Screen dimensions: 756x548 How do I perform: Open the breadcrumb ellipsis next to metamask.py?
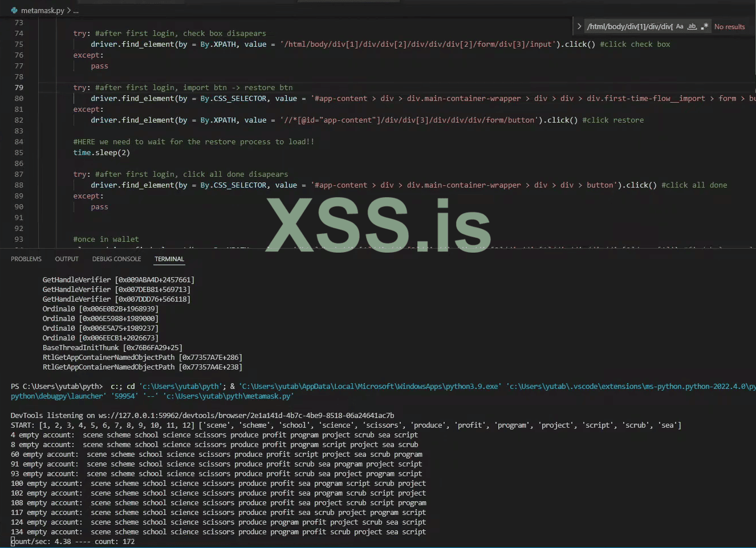76,10
